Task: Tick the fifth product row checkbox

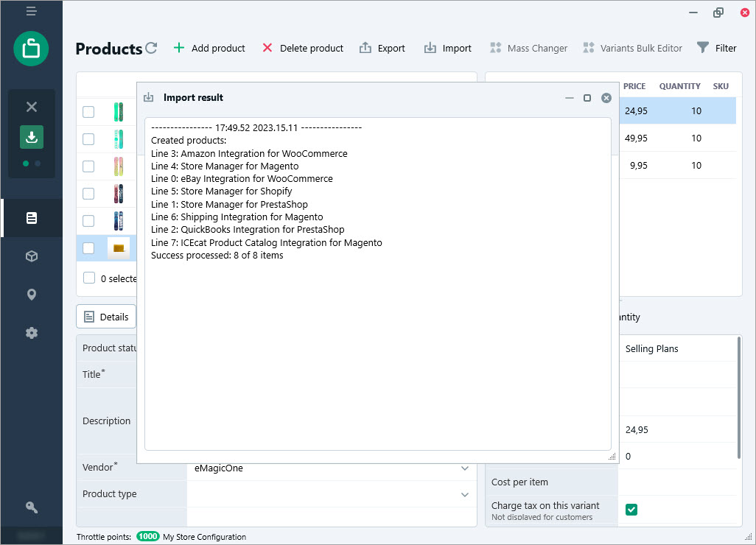Action: 88,221
